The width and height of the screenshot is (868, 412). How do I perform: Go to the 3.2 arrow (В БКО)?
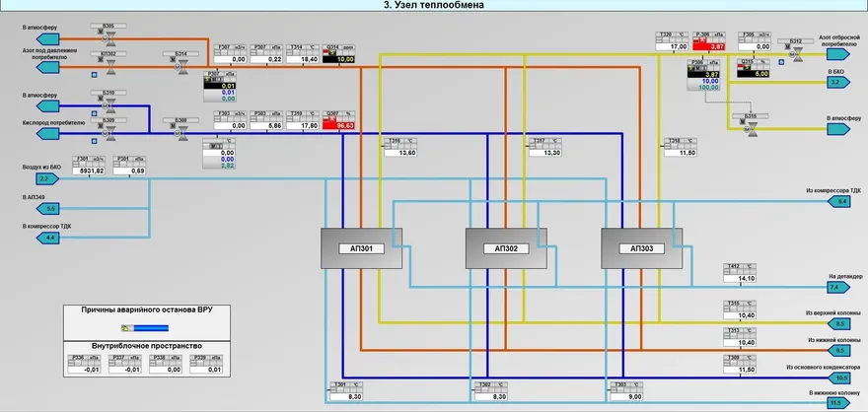pos(838,83)
